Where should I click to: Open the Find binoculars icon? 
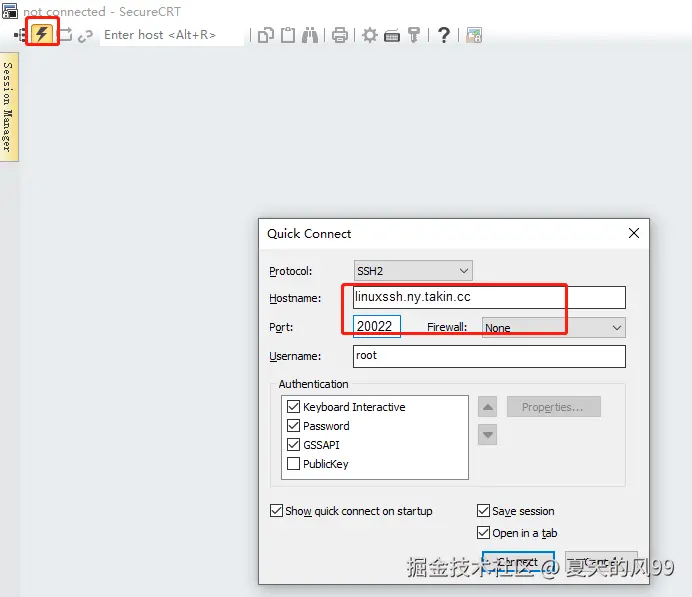pyautogui.click(x=310, y=35)
